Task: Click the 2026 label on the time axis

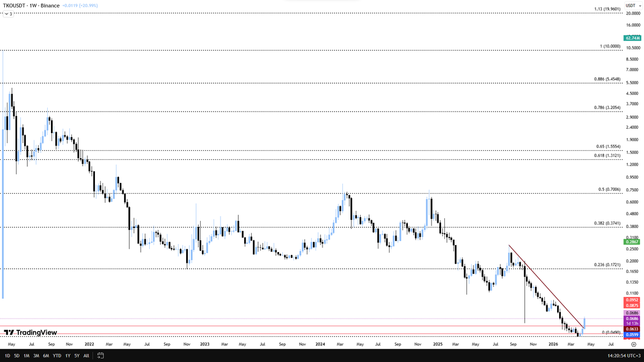Action: (553, 343)
